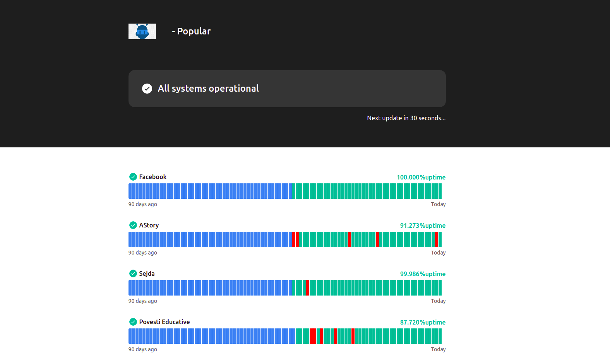Click the green status icon next to AStory
Screen dimensions: 610x364
tap(133, 225)
